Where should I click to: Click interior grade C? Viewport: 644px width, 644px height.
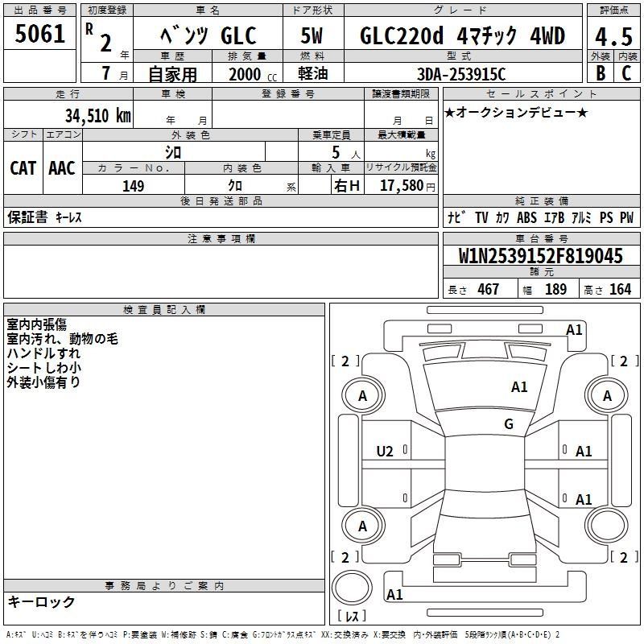click(626, 72)
